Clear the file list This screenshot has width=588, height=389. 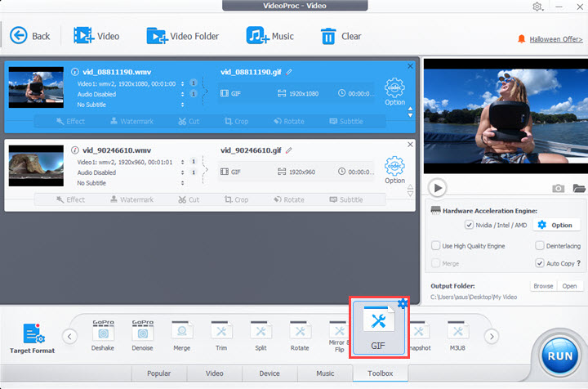click(341, 36)
